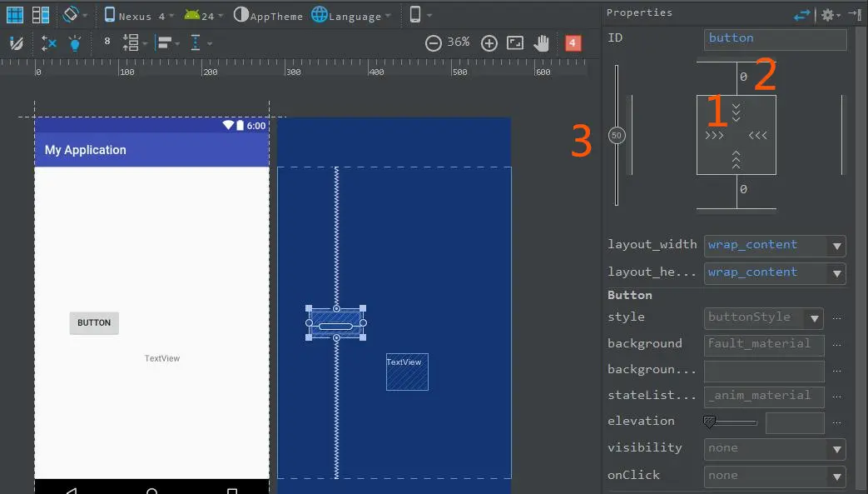Screen dimensions: 868x494
Task: Open the layout_width wrap_content dropdown
Action: click(x=775, y=246)
